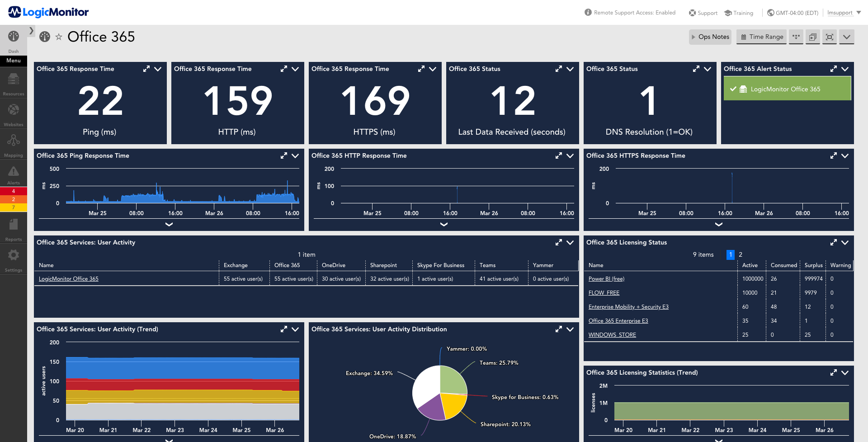Go to page 2 of Licensing Status
868x442 pixels.
tap(741, 254)
